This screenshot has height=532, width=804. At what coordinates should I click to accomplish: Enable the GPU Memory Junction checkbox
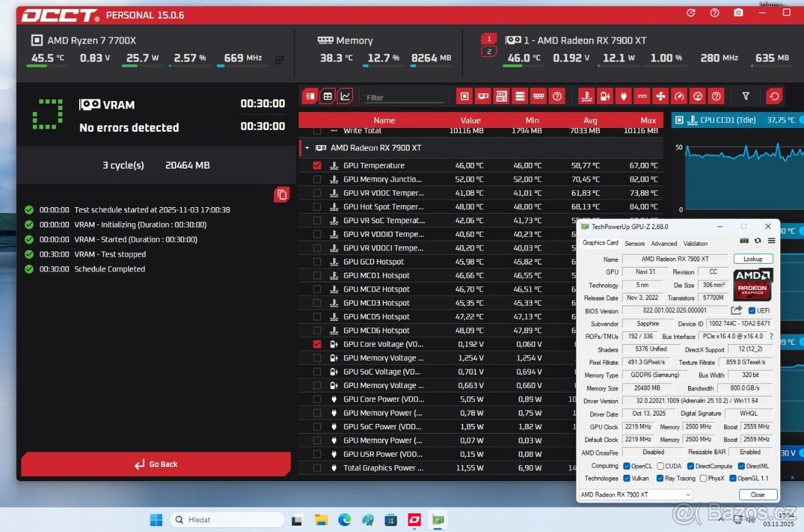pyautogui.click(x=317, y=180)
